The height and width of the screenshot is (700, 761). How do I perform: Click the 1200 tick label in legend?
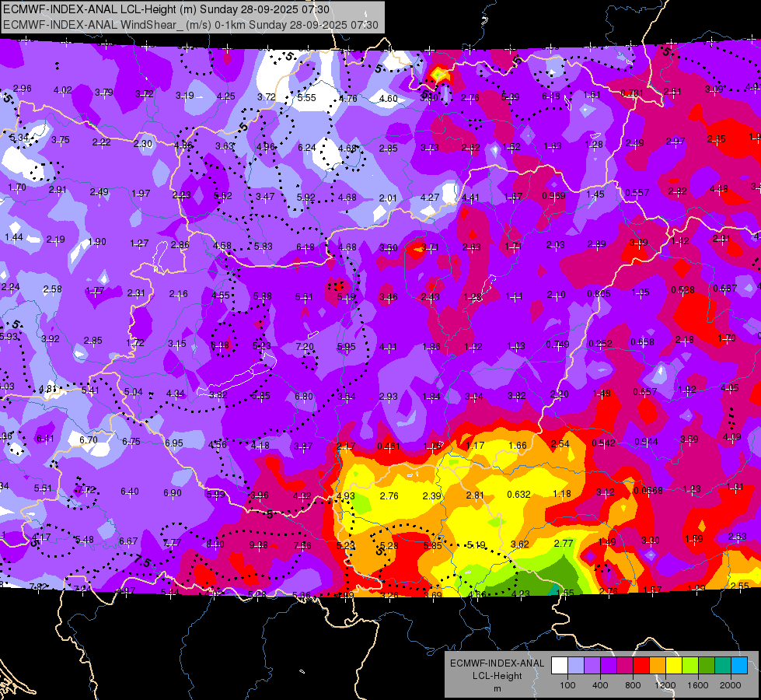665,685
